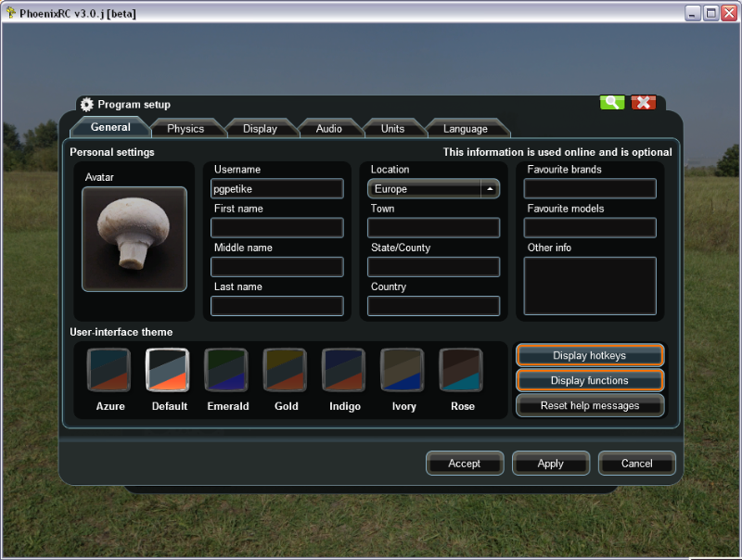Focus the Other info text box
Image resolution: width=742 pixels, height=560 pixels.
(590, 286)
